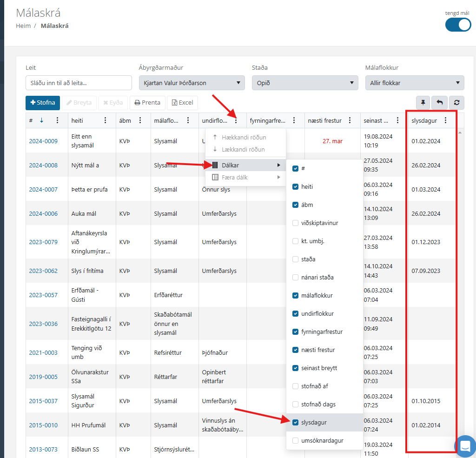
Task: Uncheck the ábm column checkbox
Action: (x=295, y=205)
